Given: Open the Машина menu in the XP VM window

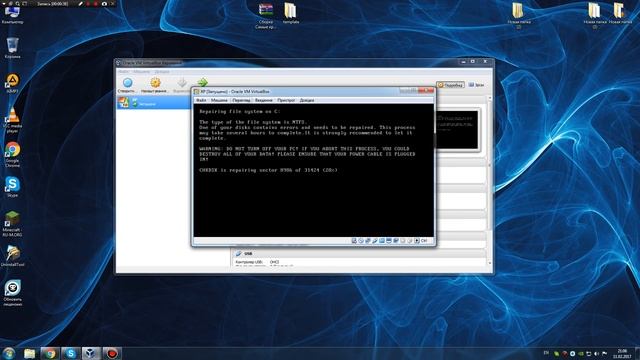Looking at the screenshot, I should pyautogui.click(x=219, y=100).
